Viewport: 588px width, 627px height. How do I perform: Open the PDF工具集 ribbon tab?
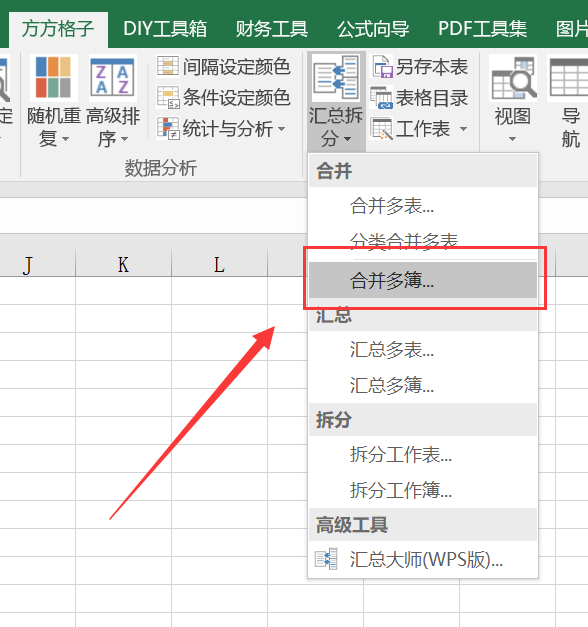482,29
